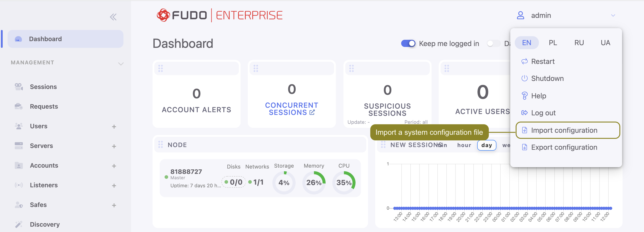Click the Requests briefcase icon
644x232 pixels.
tap(19, 106)
